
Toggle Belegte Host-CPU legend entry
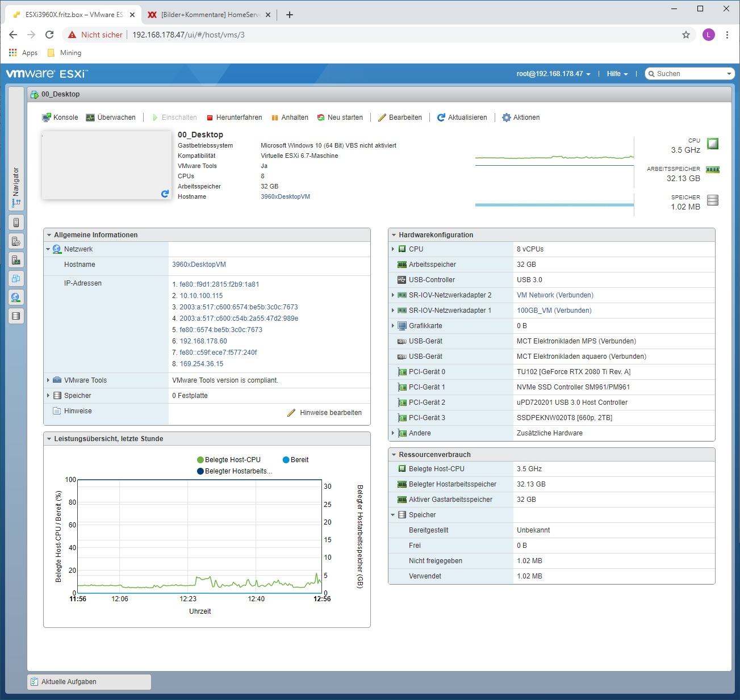point(229,460)
